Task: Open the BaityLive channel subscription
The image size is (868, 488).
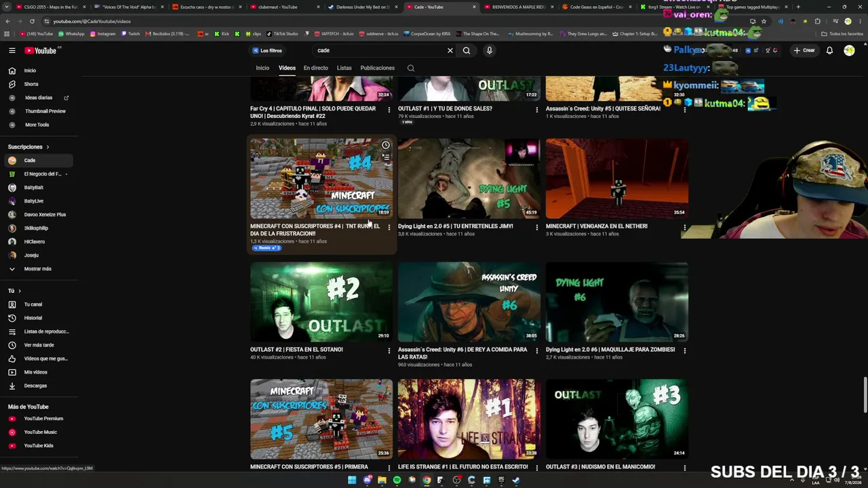Action: click(x=37, y=201)
